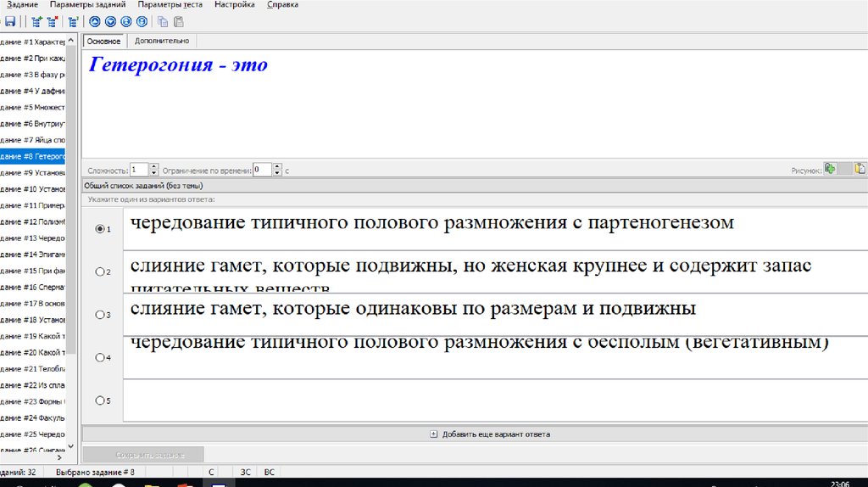Choose radio button for answer option 4
Image resolution: width=868 pixels, height=487 pixels.
pos(101,358)
